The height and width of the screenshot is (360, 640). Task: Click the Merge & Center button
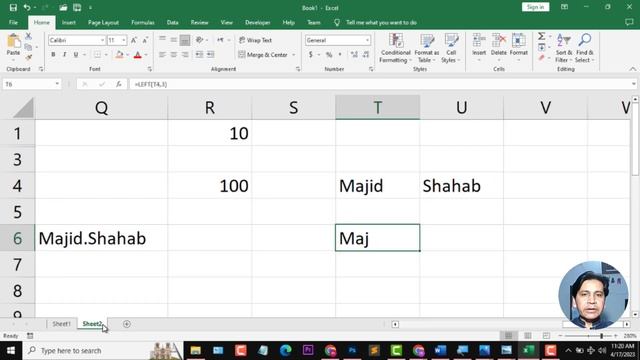pyautogui.click(x=263, y=55)
